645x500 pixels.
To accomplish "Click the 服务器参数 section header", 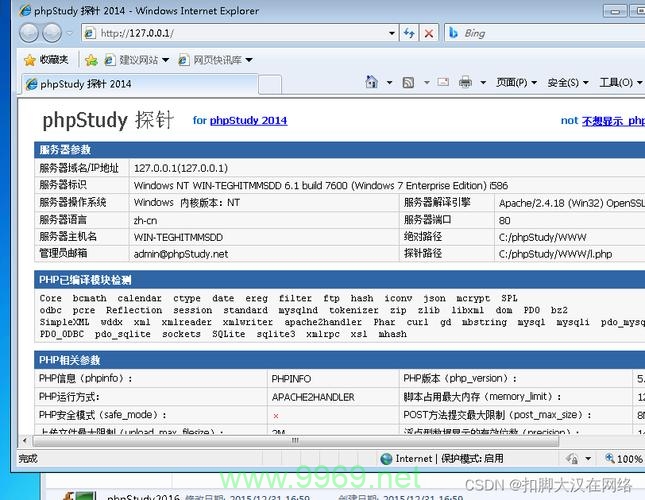I will tap(339, 150).
